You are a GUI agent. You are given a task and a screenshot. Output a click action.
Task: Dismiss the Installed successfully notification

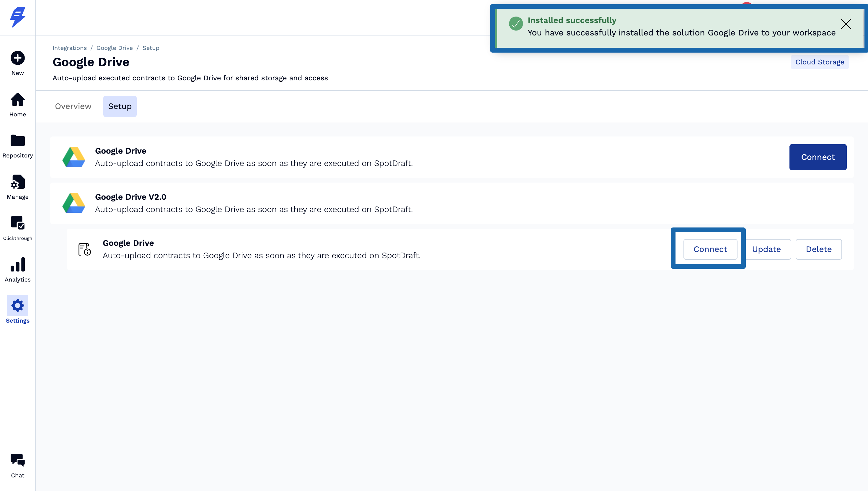pos(846,24)
